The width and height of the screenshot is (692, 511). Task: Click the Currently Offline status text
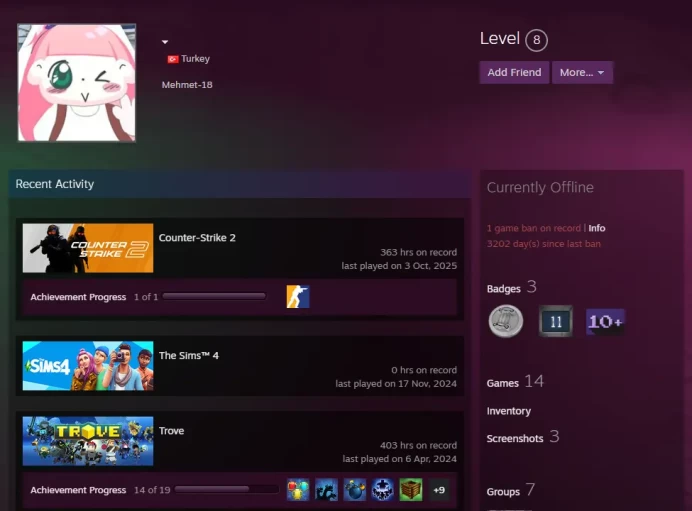[x=540, y=187]
